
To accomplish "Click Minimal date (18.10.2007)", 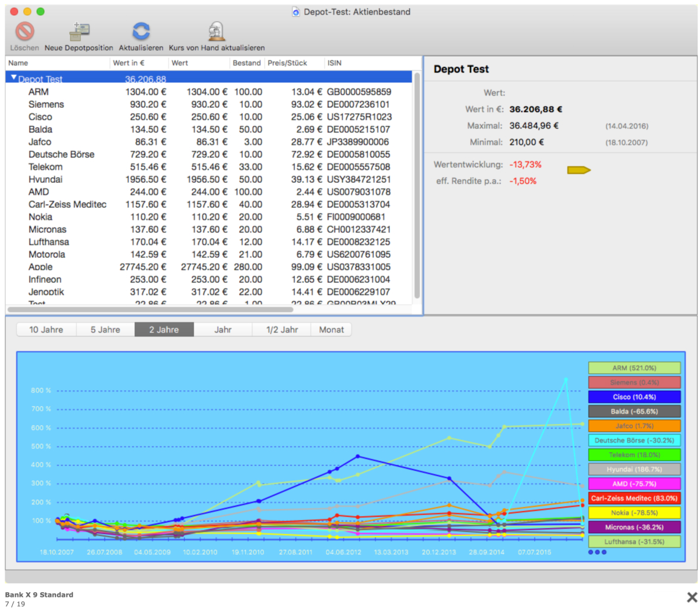I will [x=626, y=143].
